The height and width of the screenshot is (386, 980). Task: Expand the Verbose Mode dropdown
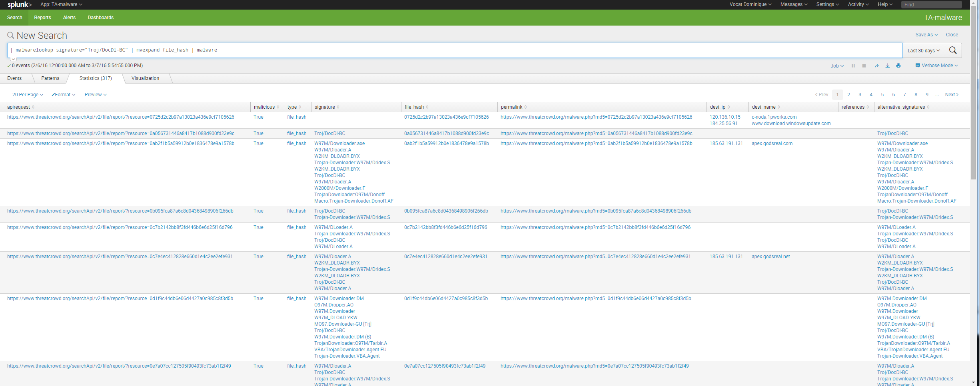(936, 66)
